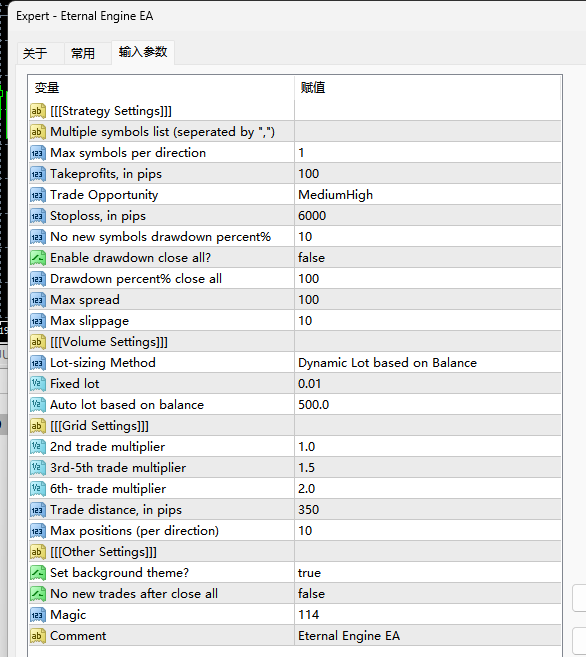Toggle Set background theme? value true

coord(428,573)
